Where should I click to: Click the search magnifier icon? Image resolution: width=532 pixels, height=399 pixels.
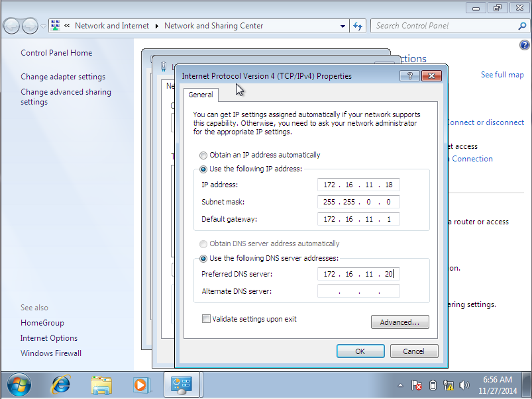[522, 26]
